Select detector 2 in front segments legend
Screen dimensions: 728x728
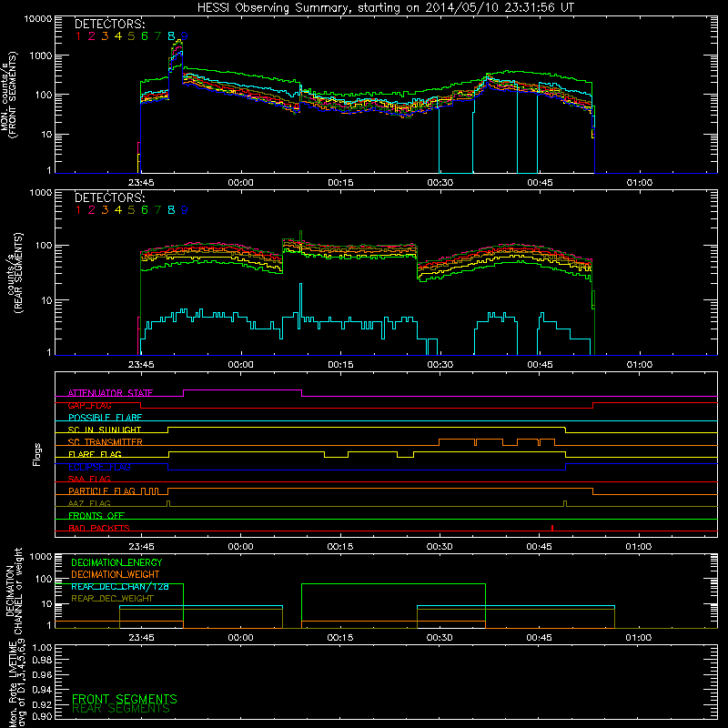(x=92, y=36)
